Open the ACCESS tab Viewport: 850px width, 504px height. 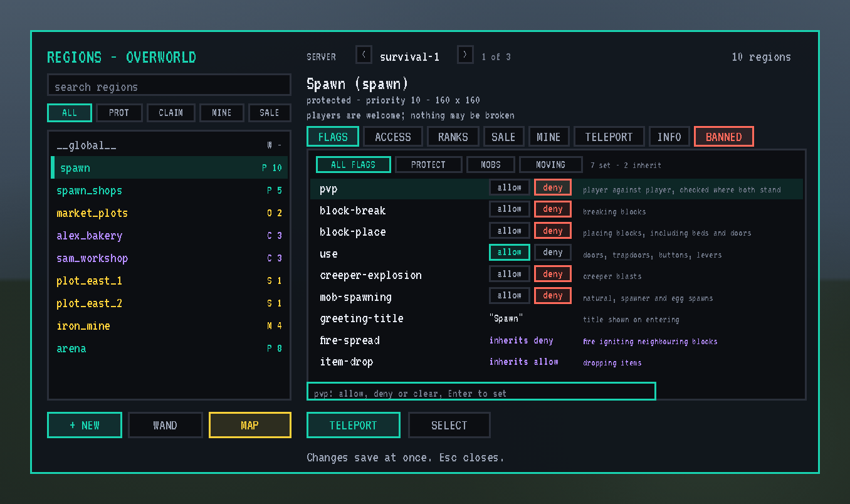[393, 137]
